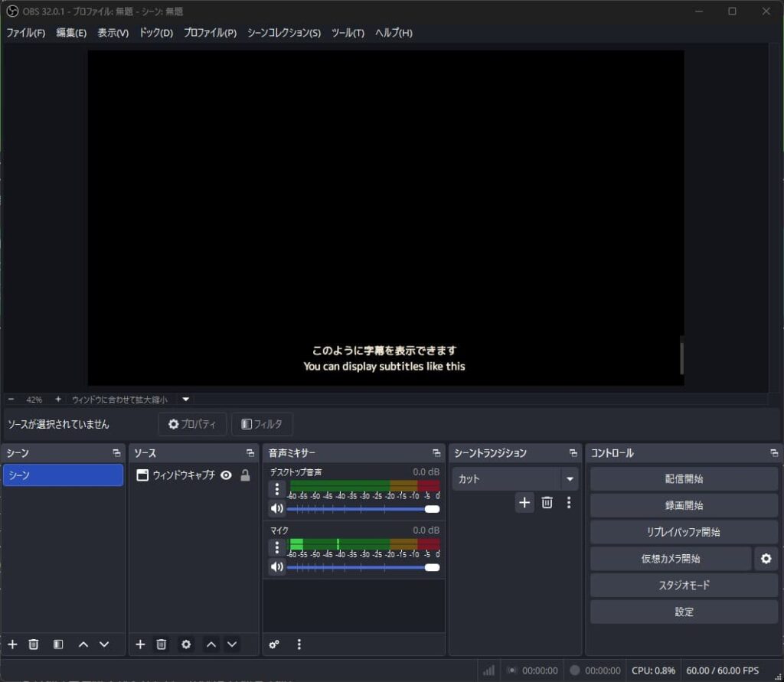Image resolution: width=784 pixels, height=682 pixels.
Task: Open source properties gear in Sources panel
Action: [186, 644]
